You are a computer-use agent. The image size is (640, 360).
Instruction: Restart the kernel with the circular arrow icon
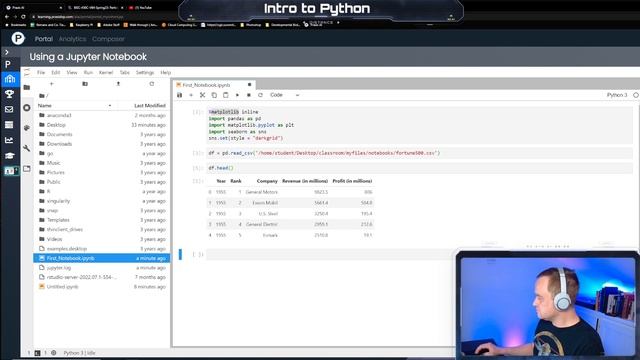click(x=260, y=95)
